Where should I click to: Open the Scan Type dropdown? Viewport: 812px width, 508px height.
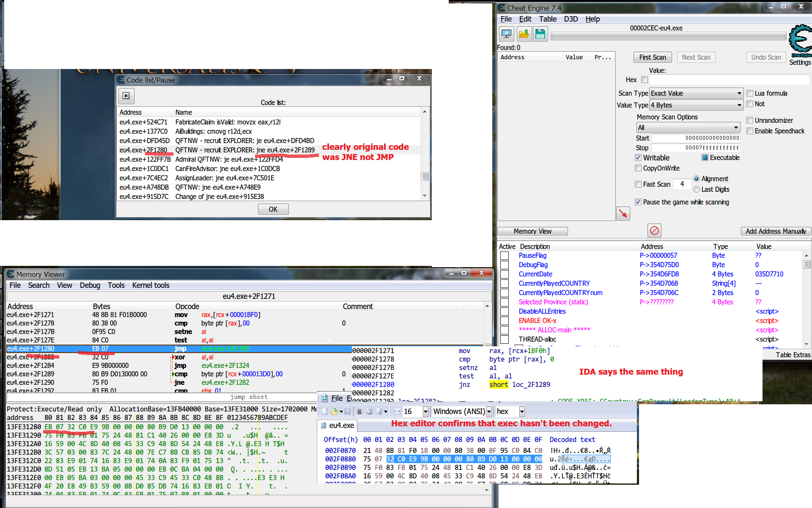tap(696, 93)
